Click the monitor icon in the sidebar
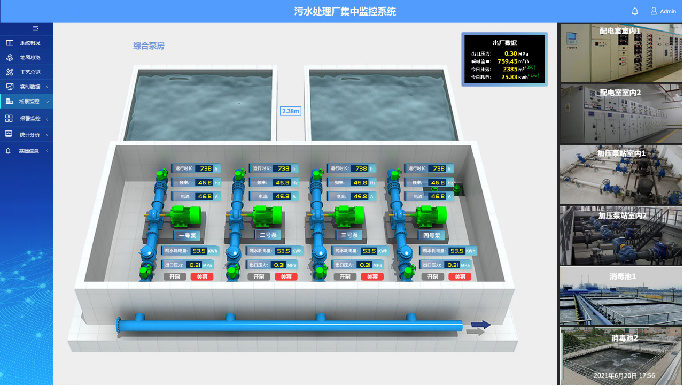 9,86
